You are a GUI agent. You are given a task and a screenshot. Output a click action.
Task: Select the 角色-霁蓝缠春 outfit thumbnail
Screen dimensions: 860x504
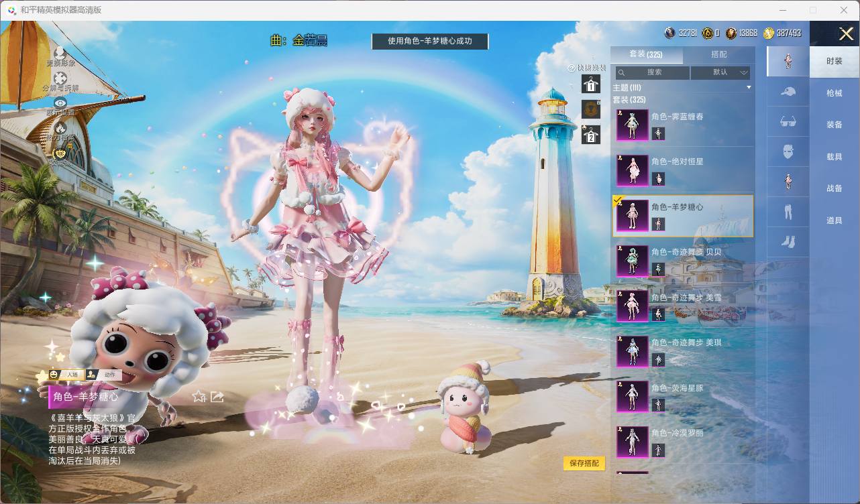(632, 125)
